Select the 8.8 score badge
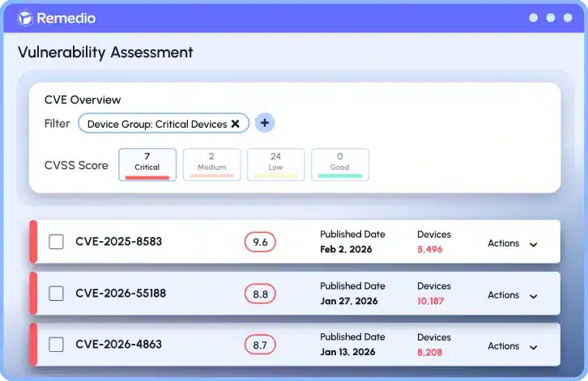The width and height of the screenshot is (588, 381). coord(260,294)
